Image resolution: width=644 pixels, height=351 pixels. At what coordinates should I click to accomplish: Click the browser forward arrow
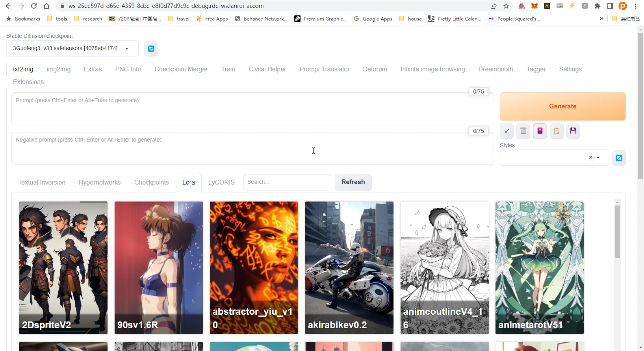pos(21,6)
